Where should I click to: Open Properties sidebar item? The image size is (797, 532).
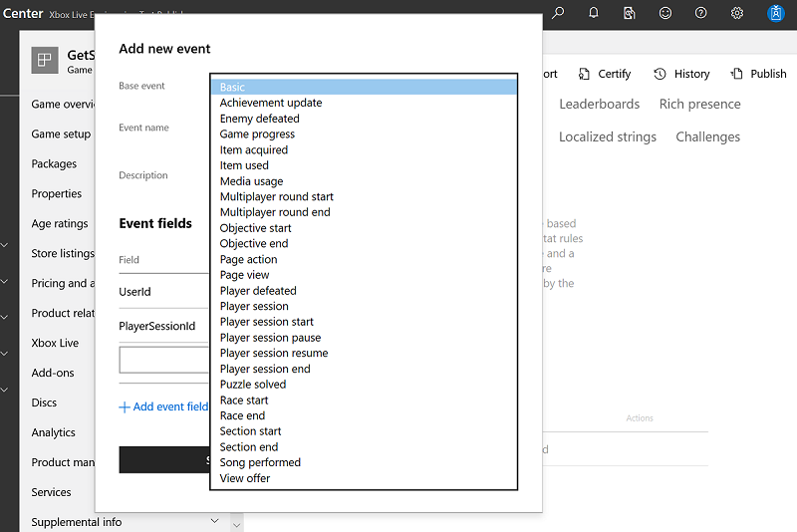tap(57, 193)
